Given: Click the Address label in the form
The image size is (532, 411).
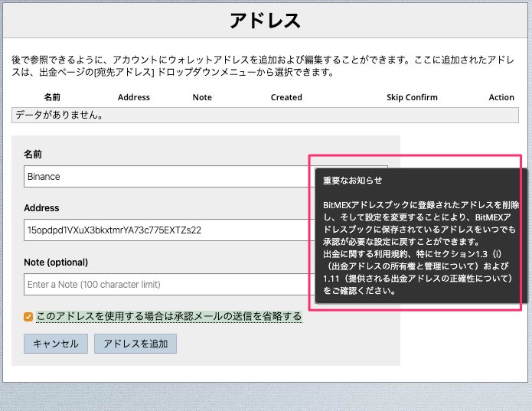Looking at the screenshot, I should coord(41,207).
